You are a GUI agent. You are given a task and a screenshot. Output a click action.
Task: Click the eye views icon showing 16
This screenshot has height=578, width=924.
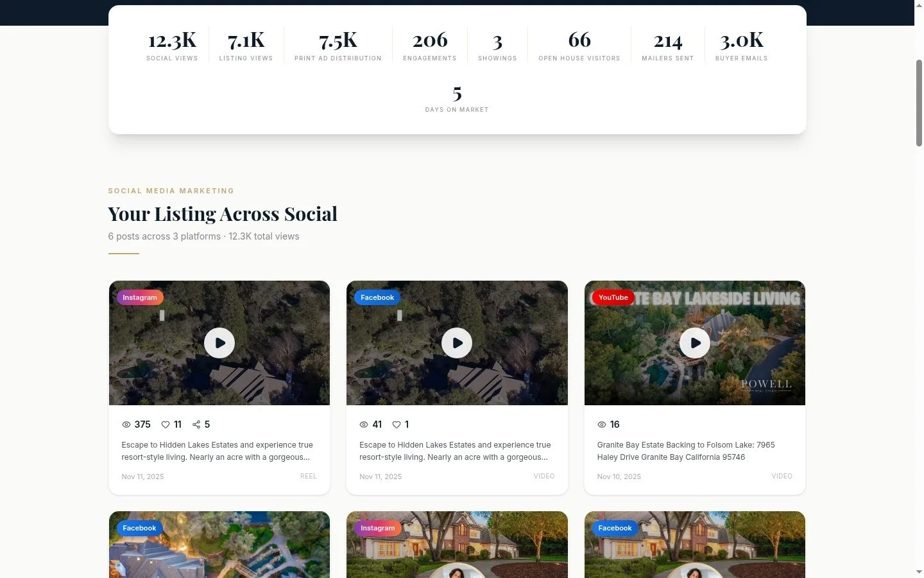[602, 425]
